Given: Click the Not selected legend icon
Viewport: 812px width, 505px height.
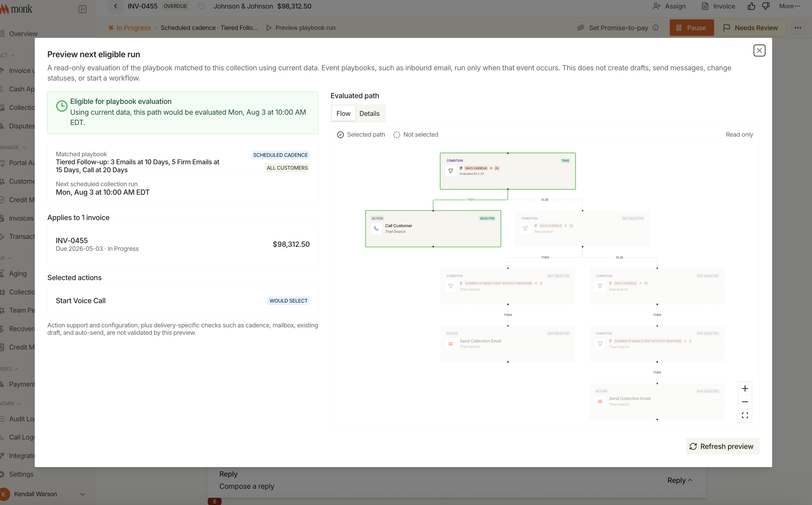Looking at the screenshot, I should click(x=397, y=135).
